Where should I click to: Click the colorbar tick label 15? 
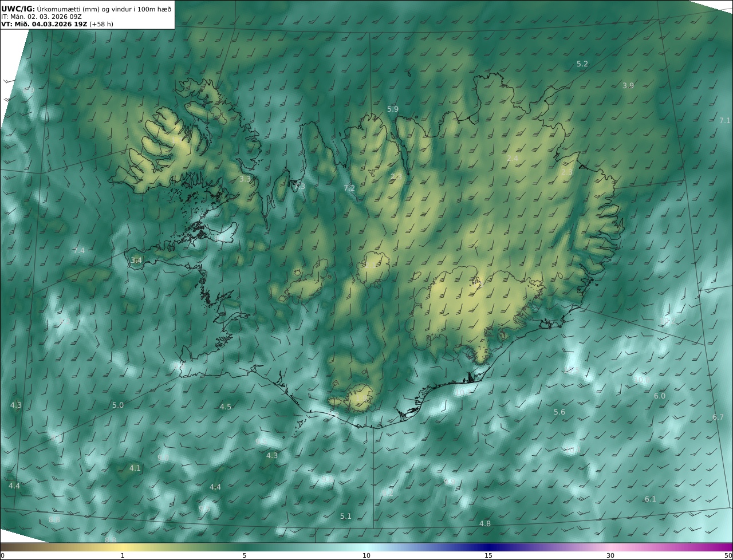pyautogui.click(x=488, y=555)
